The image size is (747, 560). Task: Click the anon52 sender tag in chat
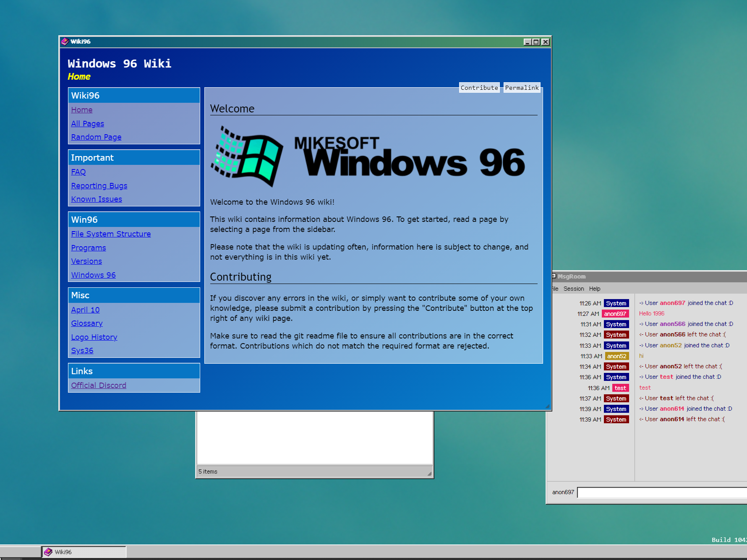click(616, 356)
